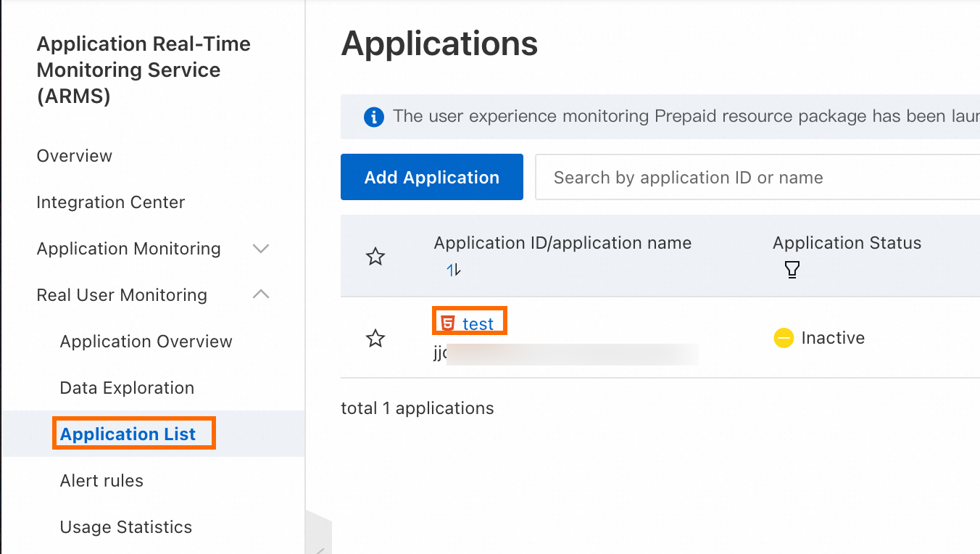Click the star icon in the table header
Viewport: 980px width, 554px height.
click(375, 256)
